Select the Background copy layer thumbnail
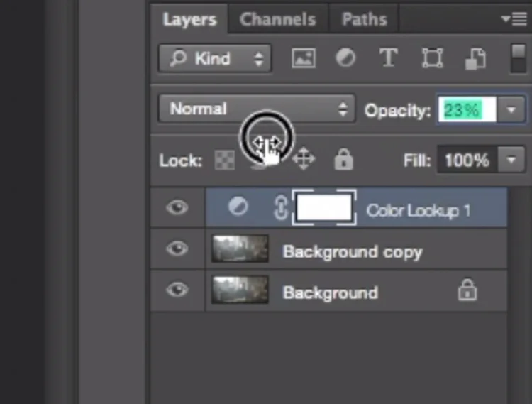 pyautogui.click(x=240, y=249)
